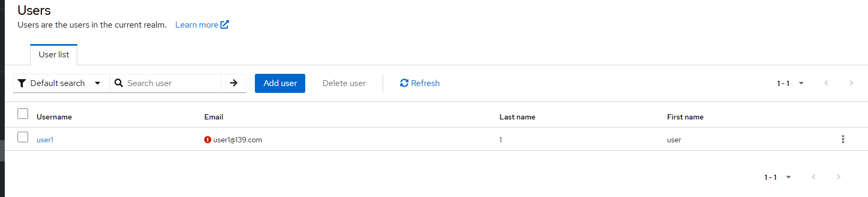Select the User list tab
This screenshot has height=197, width=868.
tap(54, 55)
